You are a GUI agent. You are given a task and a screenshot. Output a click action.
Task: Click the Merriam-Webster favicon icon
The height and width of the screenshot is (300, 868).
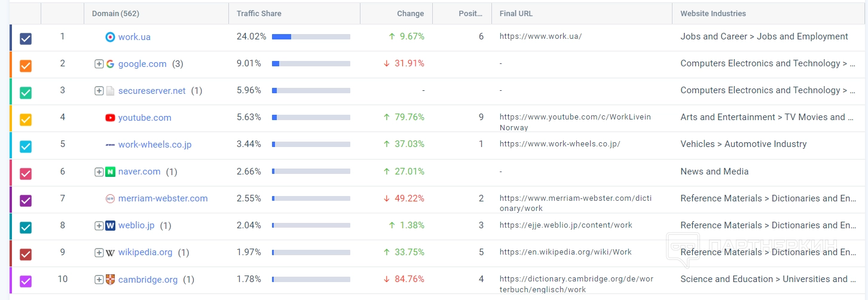tap(110, 198)
